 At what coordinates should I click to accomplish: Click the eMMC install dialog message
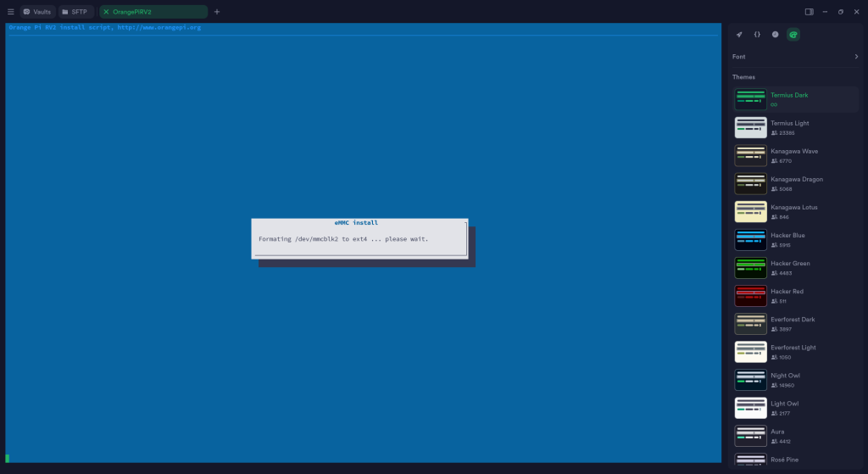(343, 239)
